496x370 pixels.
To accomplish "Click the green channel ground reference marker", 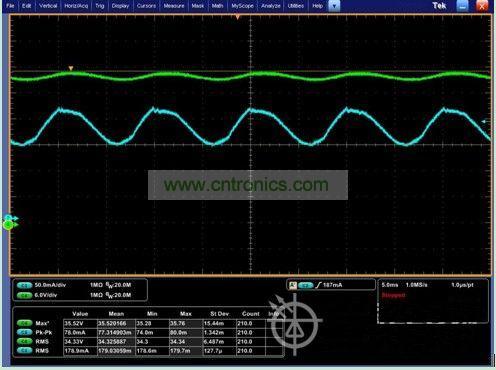I will pyautogui.click(x=9, y=225).
